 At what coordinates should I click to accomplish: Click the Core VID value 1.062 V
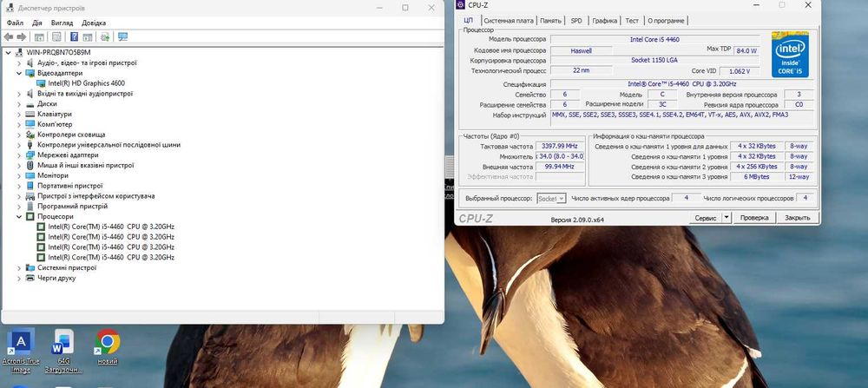740,71
